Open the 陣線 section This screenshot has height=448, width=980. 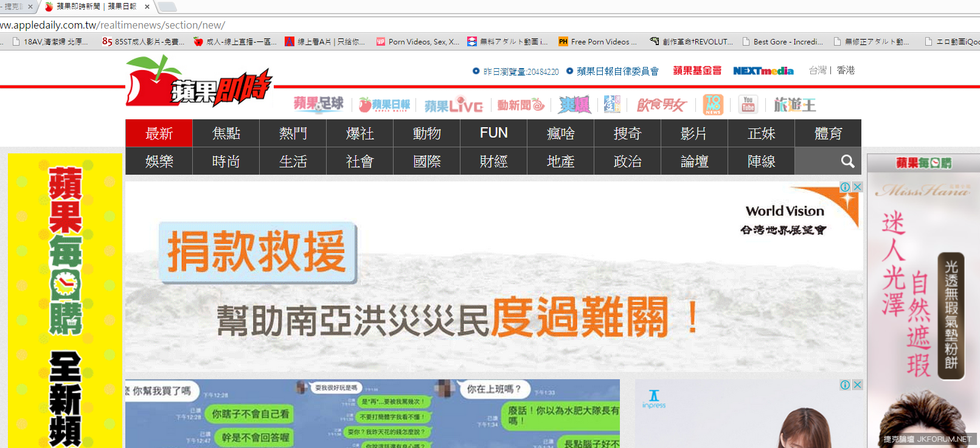(x=762, y=161)
